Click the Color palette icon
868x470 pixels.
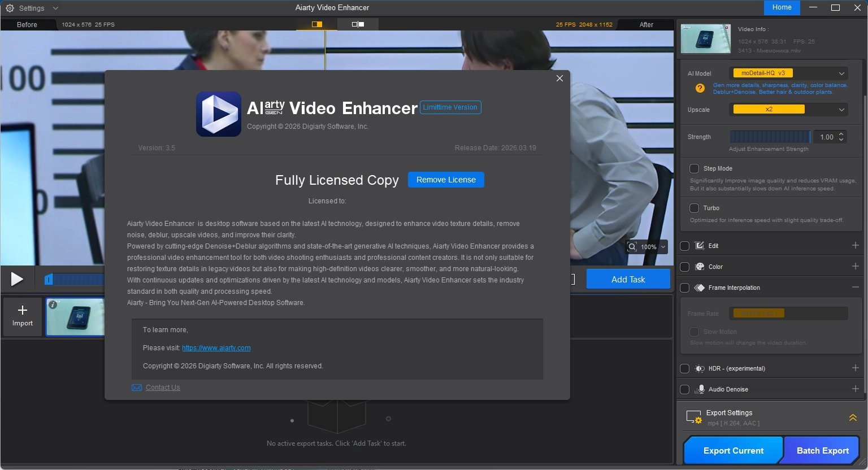tap(699, 267)
